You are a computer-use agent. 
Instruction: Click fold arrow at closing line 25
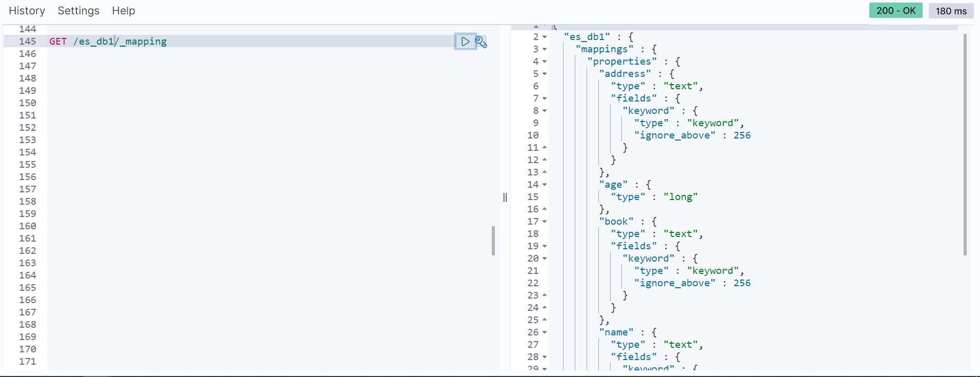click(x=545, y=320)
